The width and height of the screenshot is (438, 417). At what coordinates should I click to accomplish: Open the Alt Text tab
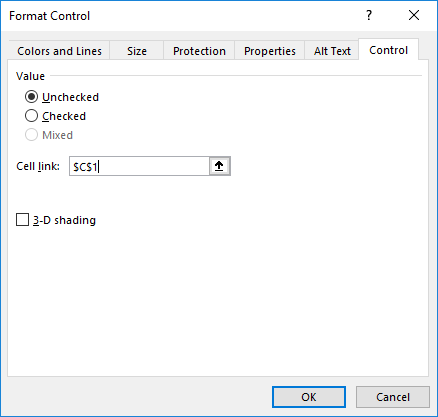point(332,51)
